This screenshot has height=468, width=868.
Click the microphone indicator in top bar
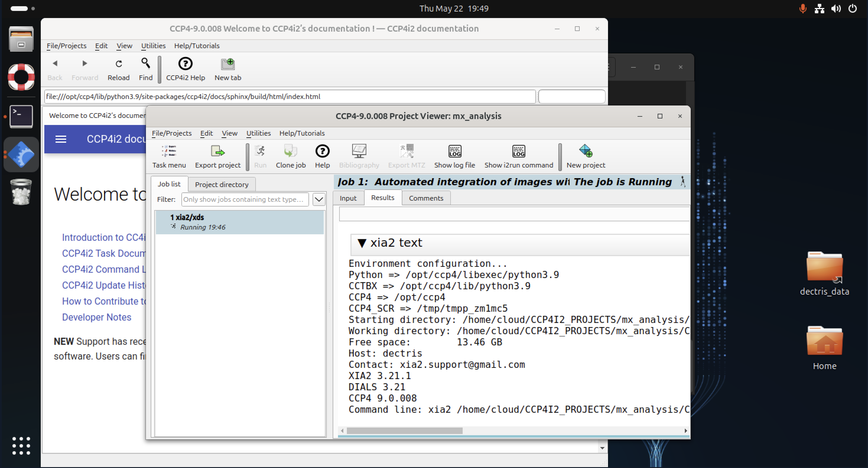point(803,9)
